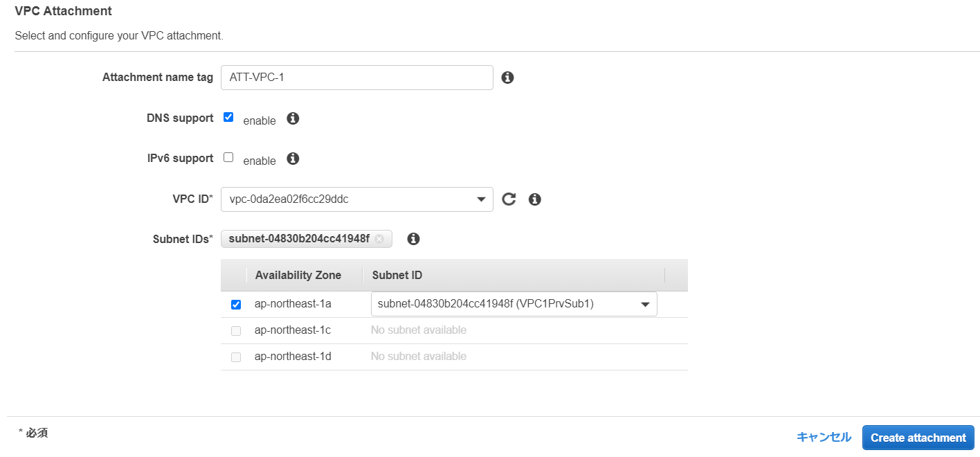
Task: Click the Create attachment button
Action: coord(918,438)
